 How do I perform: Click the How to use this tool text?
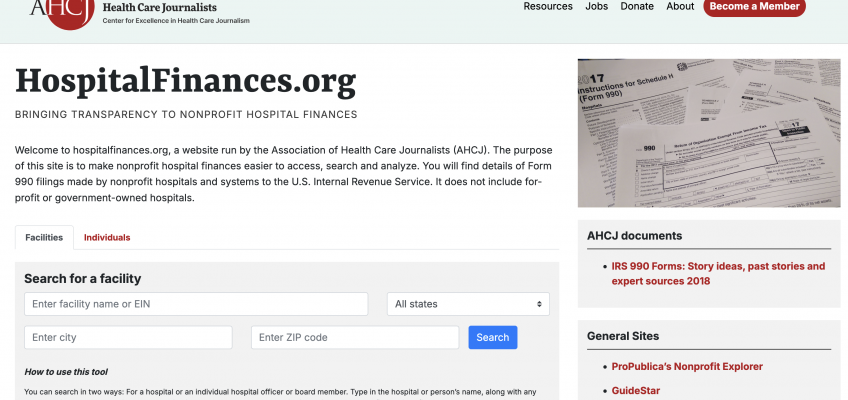pyautogui.click(x=66, y=372)
